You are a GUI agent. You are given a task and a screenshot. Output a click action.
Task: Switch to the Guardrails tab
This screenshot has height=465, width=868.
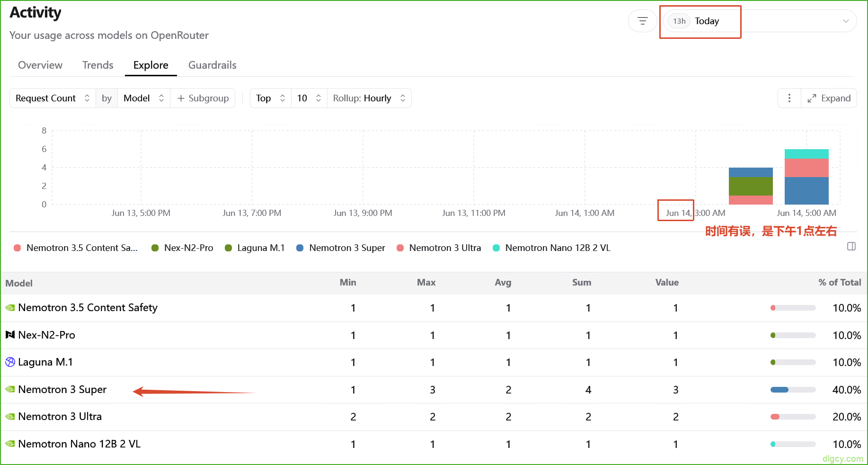click(x=213, y=65)
